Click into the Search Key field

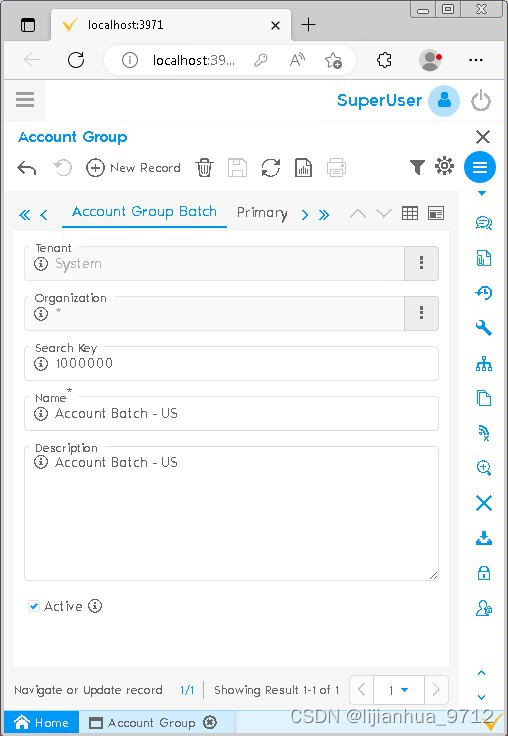[231, 363]
